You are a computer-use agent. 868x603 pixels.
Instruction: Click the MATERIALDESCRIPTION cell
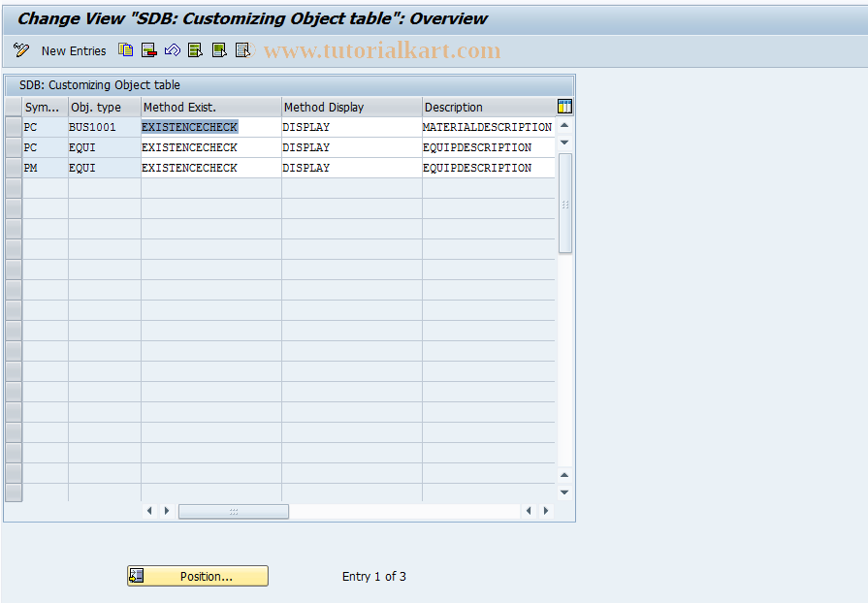(488, 127)
